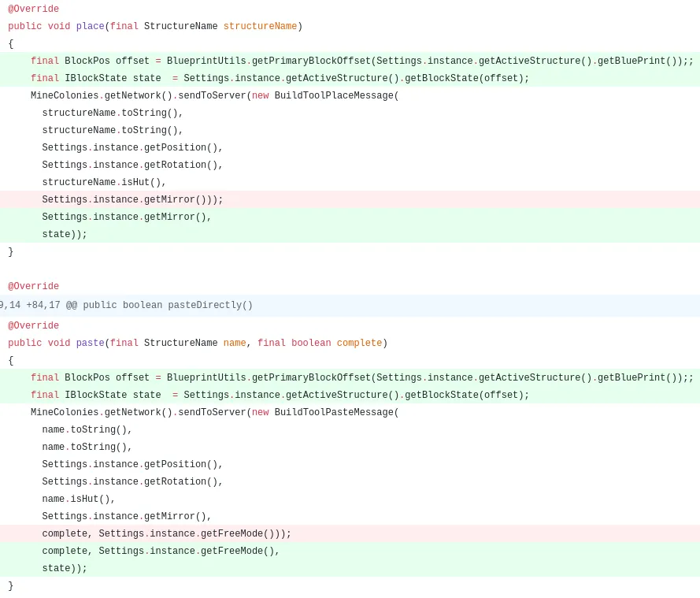Click the removed line 'Settings.instance.getMirror()));'

(350, 199)
